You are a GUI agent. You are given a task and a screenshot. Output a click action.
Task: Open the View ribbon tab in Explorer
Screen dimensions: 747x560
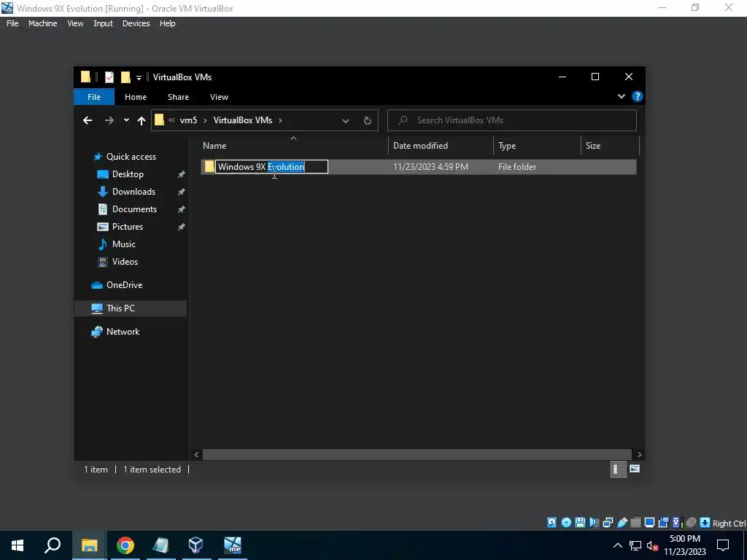(x=219, y=97)
